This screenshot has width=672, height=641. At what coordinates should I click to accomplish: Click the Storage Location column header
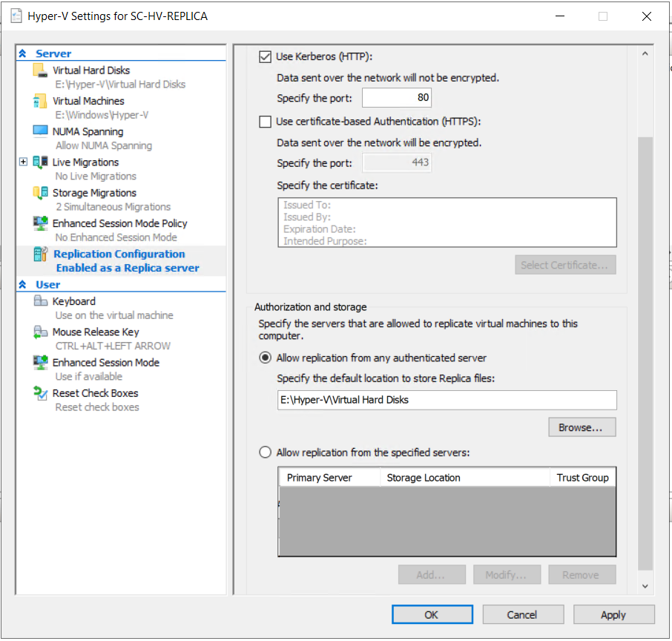(465, 478)
